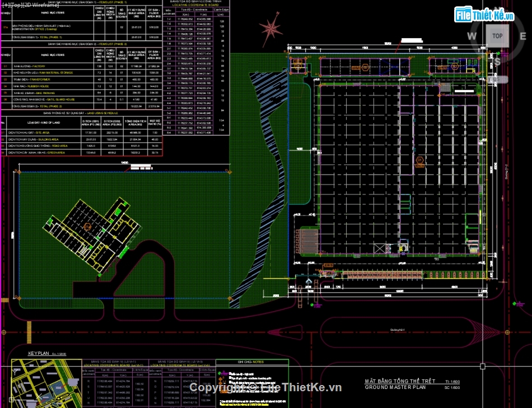Click the S compass direction on ViewCube

click(x=497, y=62)
